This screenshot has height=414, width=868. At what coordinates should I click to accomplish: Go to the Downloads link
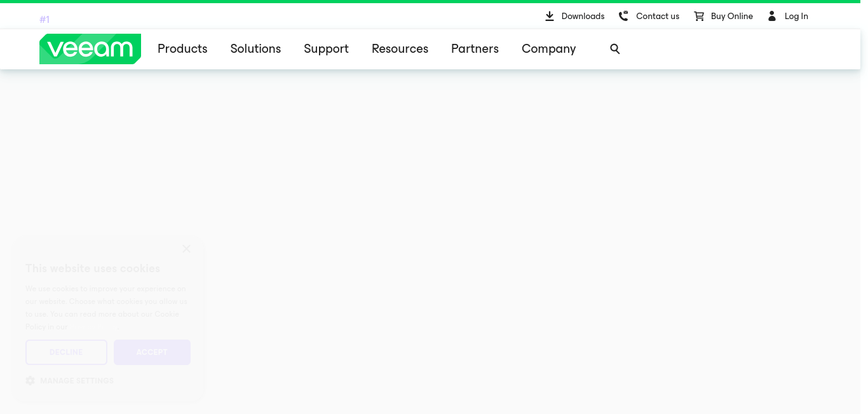pos(583,16)
